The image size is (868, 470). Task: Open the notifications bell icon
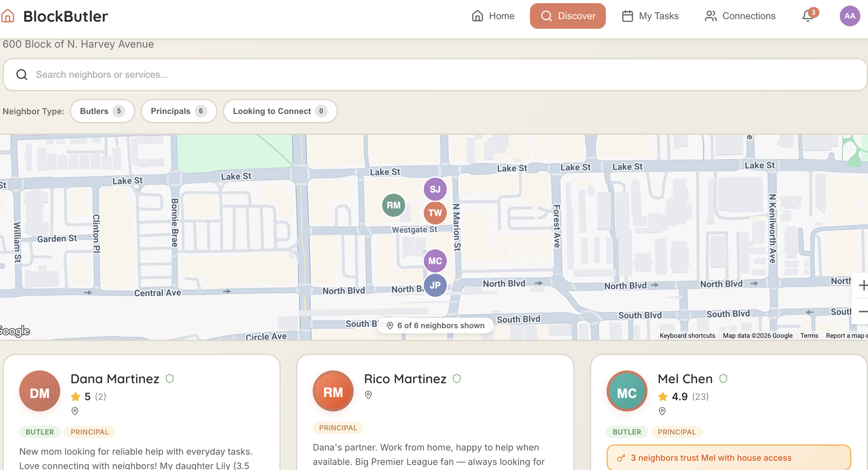pyautogui.click(x=808, y=16)
